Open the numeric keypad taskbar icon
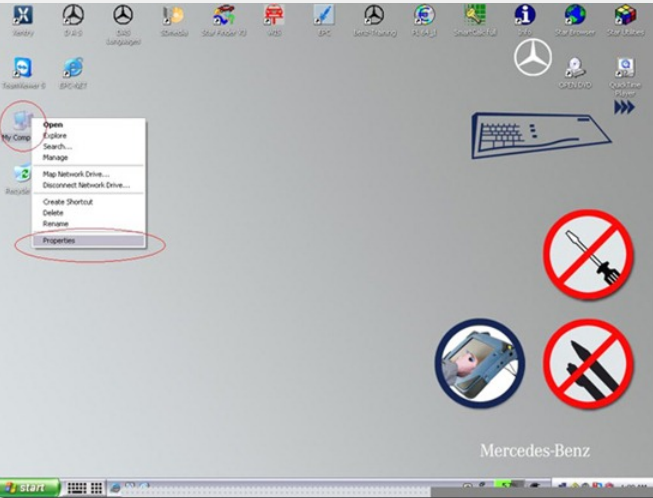653x498 pixels. coord(97,488)
